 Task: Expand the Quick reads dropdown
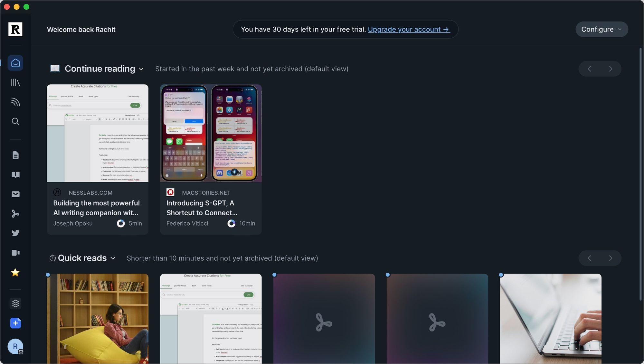coord(113,258)
